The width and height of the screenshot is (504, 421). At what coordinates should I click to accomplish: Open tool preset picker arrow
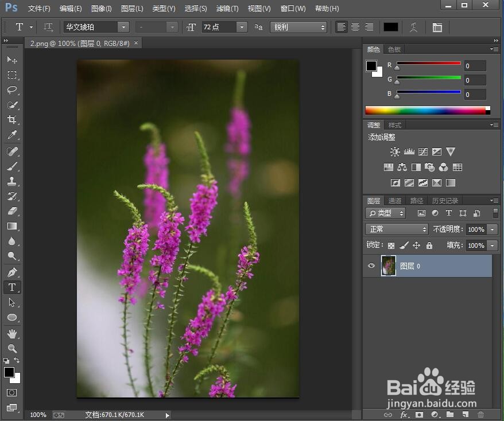click(x=31, y=28)
